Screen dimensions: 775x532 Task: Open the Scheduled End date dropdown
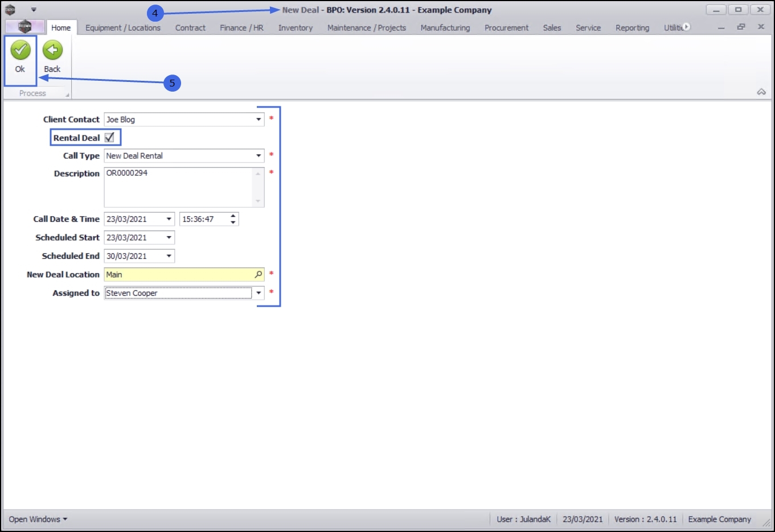tap(169, 256)
